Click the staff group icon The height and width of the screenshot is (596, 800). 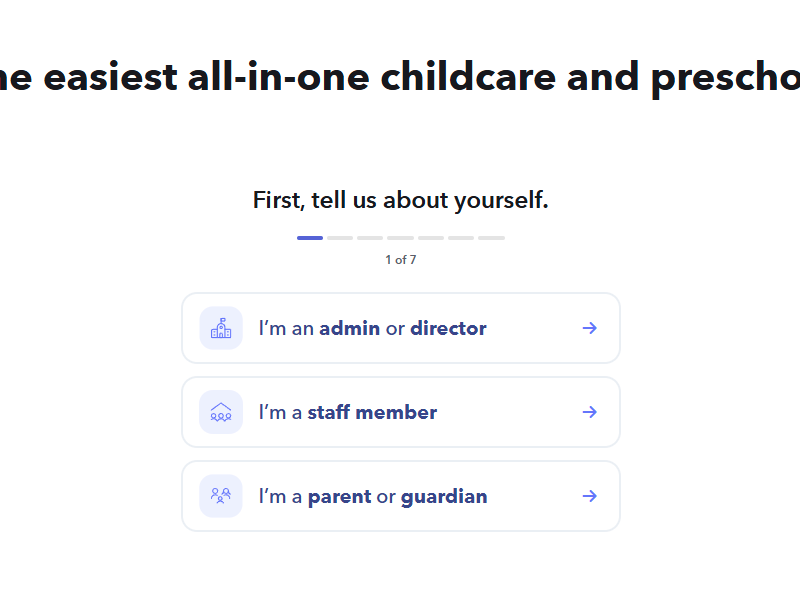point(221,412)
